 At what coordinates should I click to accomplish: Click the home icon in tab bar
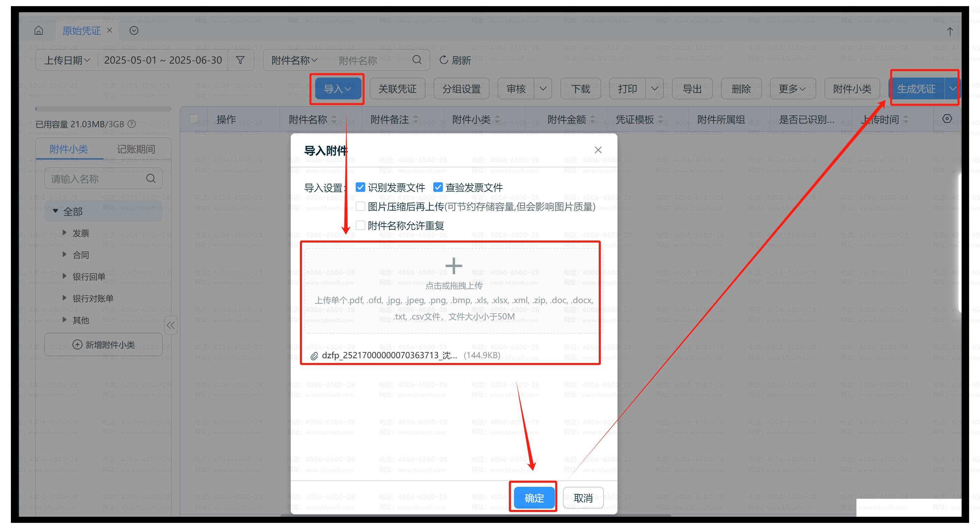click(38, 30)
